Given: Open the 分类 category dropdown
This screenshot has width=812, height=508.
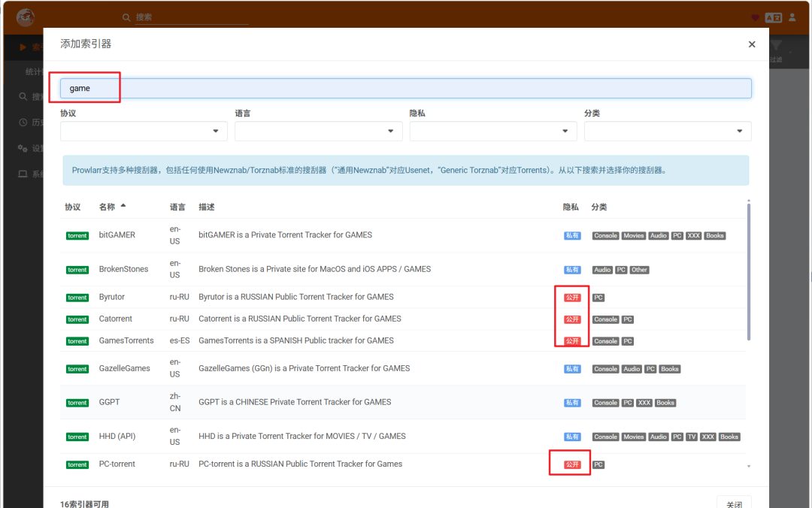Looking at the screenshot, I should tap(668, 131).
